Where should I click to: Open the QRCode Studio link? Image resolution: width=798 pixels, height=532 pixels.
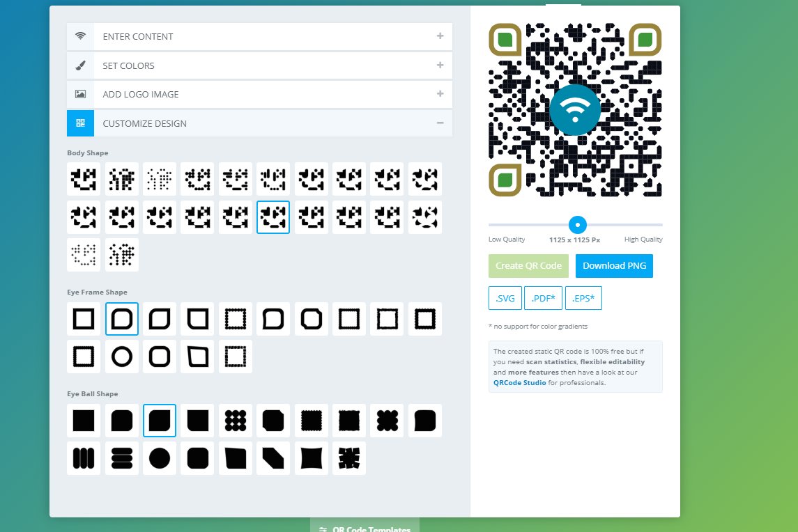click(520, 383)
